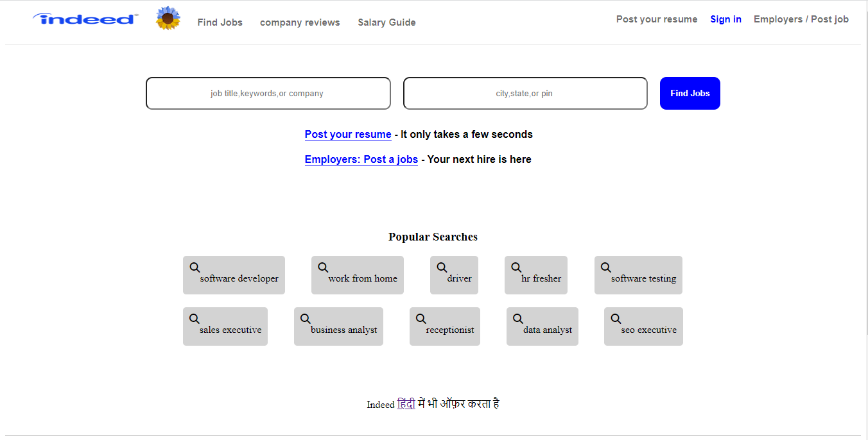Select the software testing popular search

coord(638,275)
